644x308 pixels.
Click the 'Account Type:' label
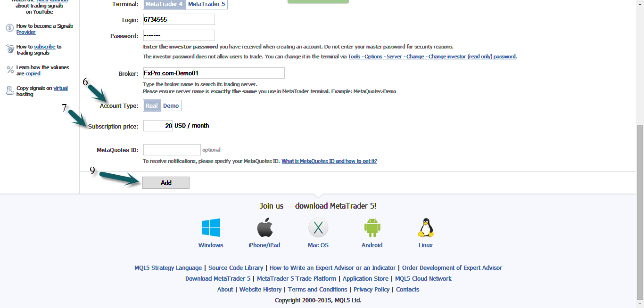[119, 106]
